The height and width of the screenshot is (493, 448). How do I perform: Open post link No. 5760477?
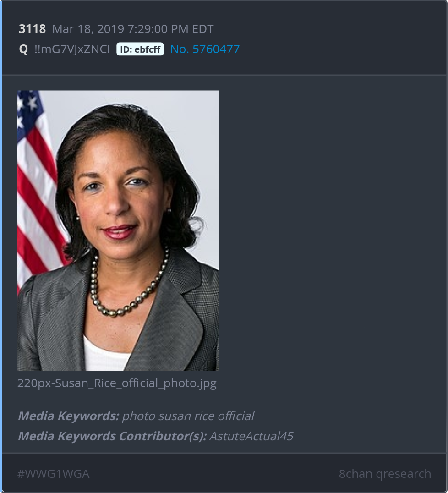coord(205,49)
